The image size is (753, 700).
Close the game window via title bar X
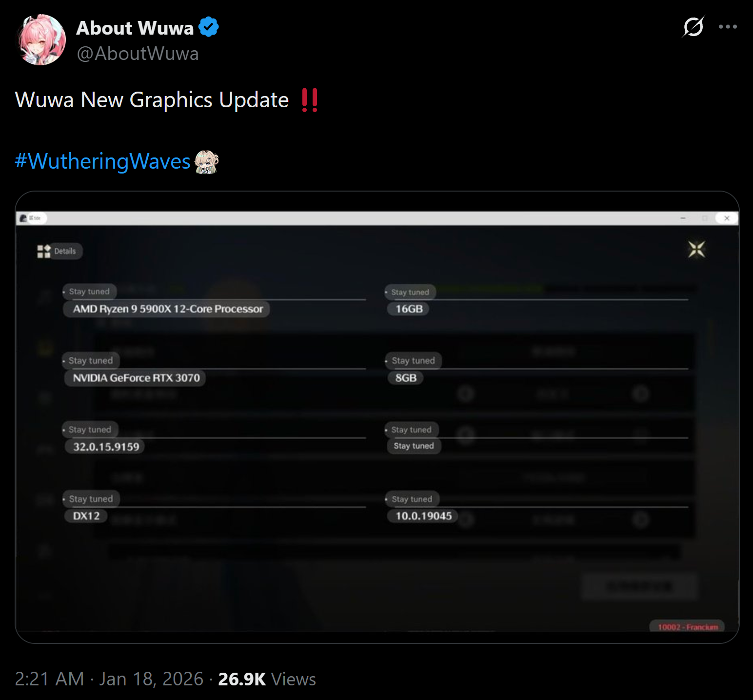tap(727, 218)
